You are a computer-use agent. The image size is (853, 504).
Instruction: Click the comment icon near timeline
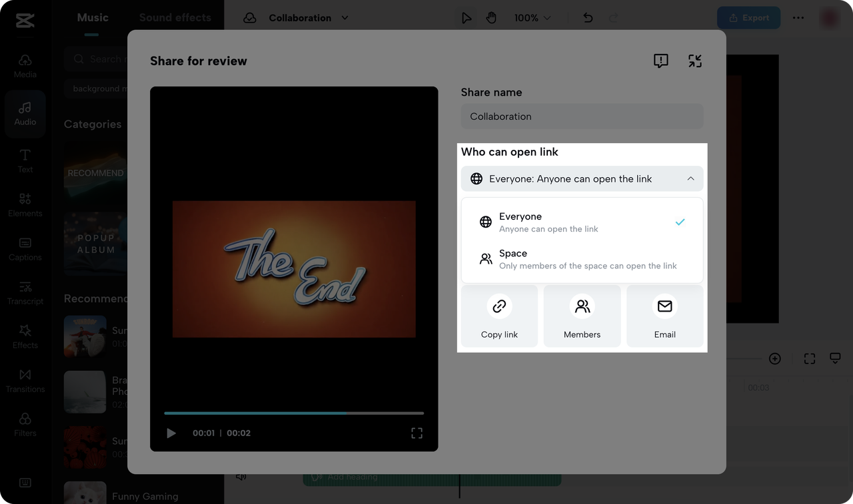click(835, 359)
